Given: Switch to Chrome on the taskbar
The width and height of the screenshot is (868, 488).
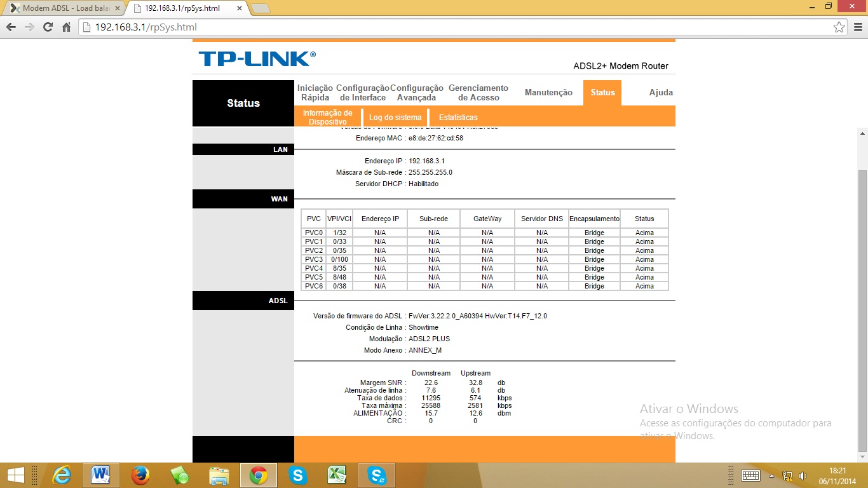Looking at the screenshot, I should [x=258, y=475].
